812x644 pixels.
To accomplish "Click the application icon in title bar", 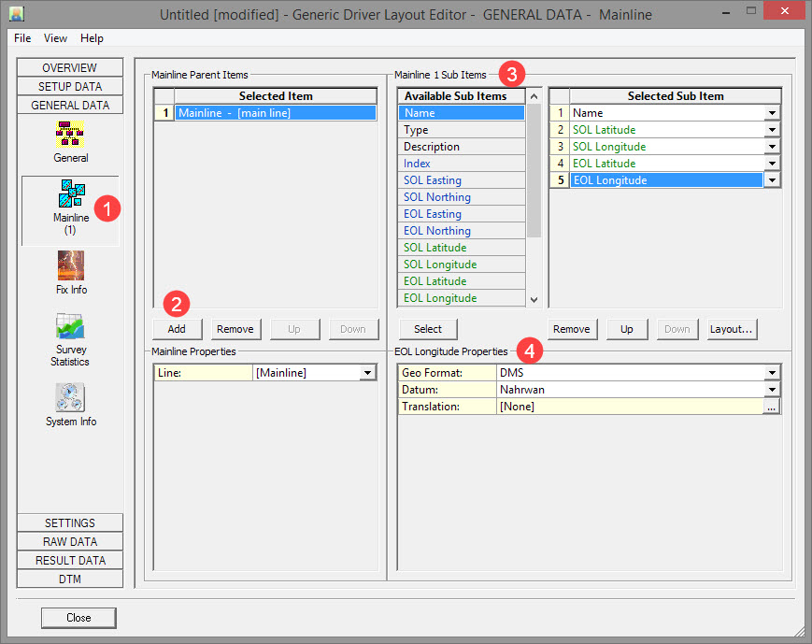I will point(17,15).
